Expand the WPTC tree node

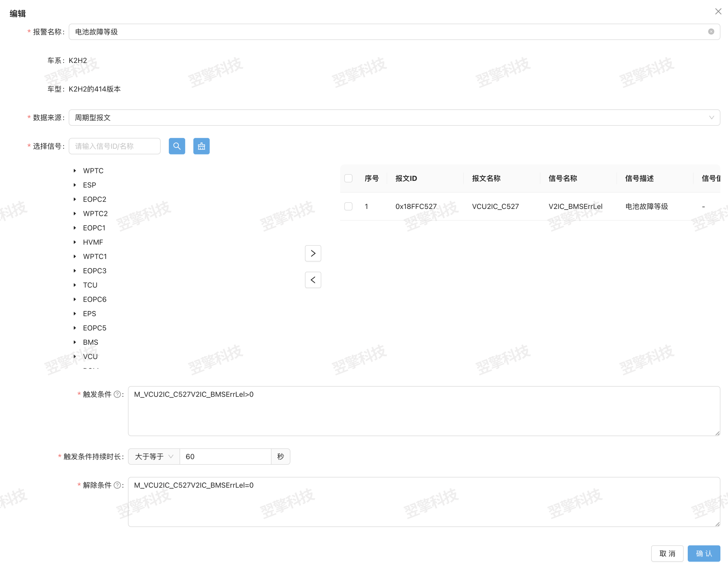(75, 171)
